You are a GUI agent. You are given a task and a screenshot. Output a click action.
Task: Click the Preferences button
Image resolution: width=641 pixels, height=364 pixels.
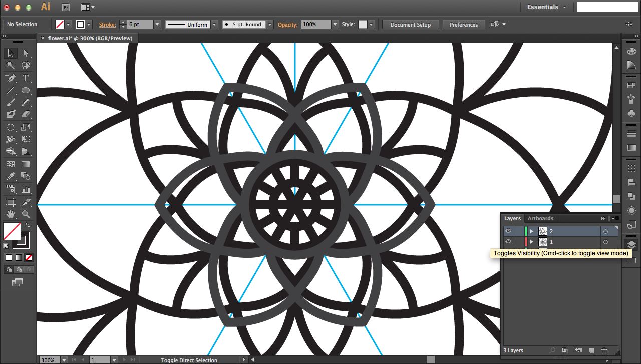tap(464, 25)
